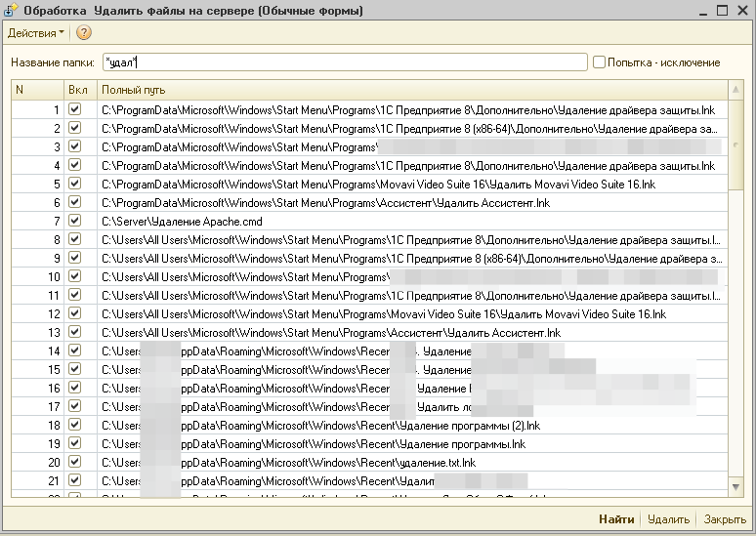Click the scrollbar up arrow
The width and height of the screenshot is (756, 536).
(735, 90)
